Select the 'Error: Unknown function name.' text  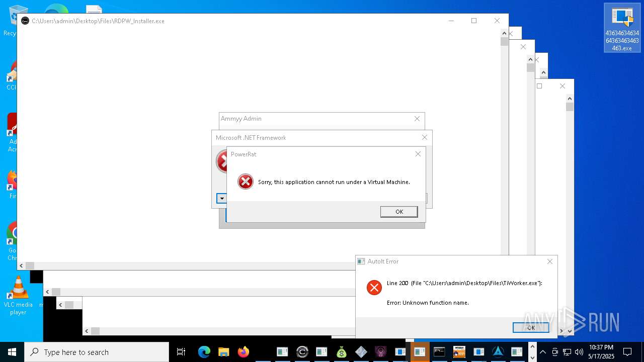tap(428, 303)
